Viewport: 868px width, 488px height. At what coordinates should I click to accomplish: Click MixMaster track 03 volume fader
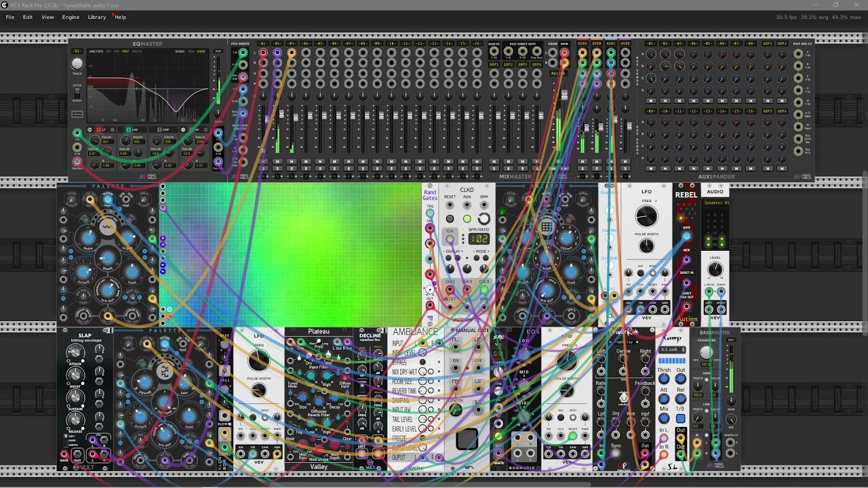pyautogui.click(x=296, y=117)
